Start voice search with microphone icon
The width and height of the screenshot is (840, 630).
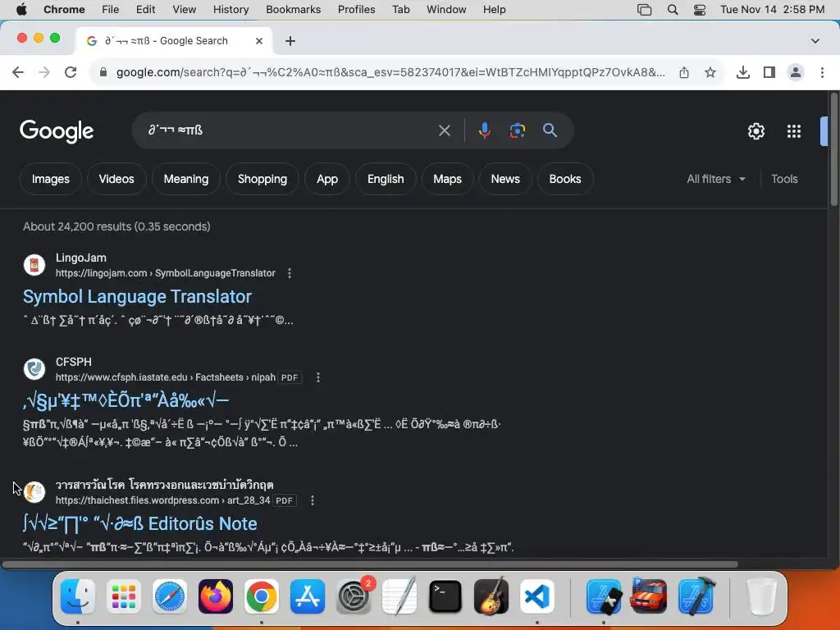pos(484,130)
